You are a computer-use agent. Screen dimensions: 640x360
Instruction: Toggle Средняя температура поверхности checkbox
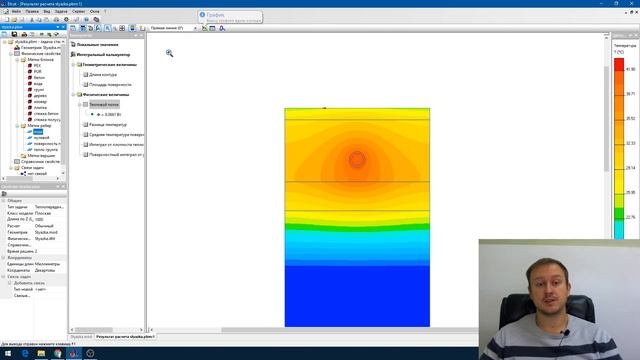[86, 134]
